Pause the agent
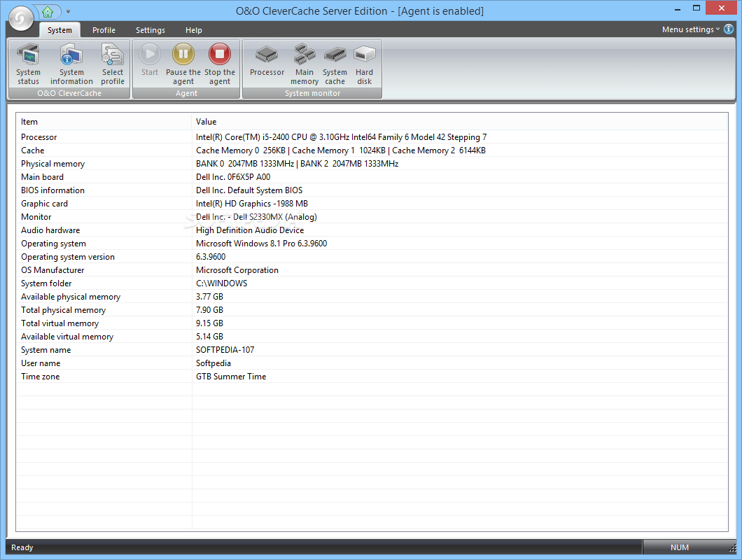Screen dimensions: 742x560 (x=183, y=64)
